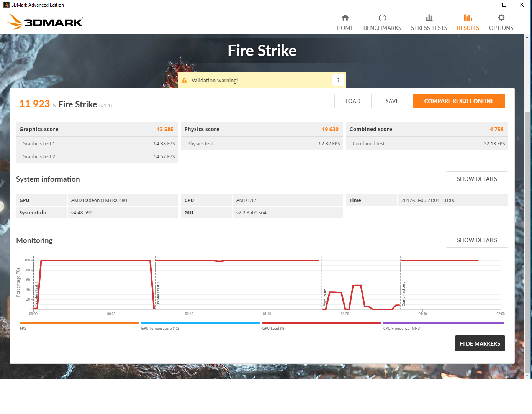This screenshot has height=414, width=532.
Task: Click the Physics test value 62.32 FPS
Action: pyautogui.click(x=329, y=144)
